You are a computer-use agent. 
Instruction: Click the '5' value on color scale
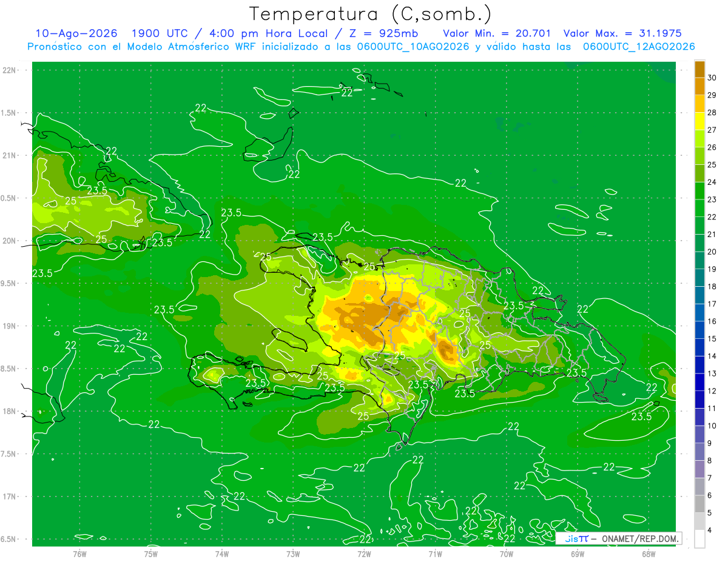click(709, 513)
